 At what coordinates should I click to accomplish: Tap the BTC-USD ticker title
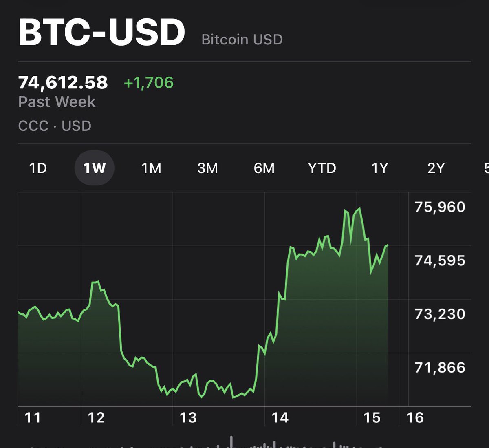102,33
